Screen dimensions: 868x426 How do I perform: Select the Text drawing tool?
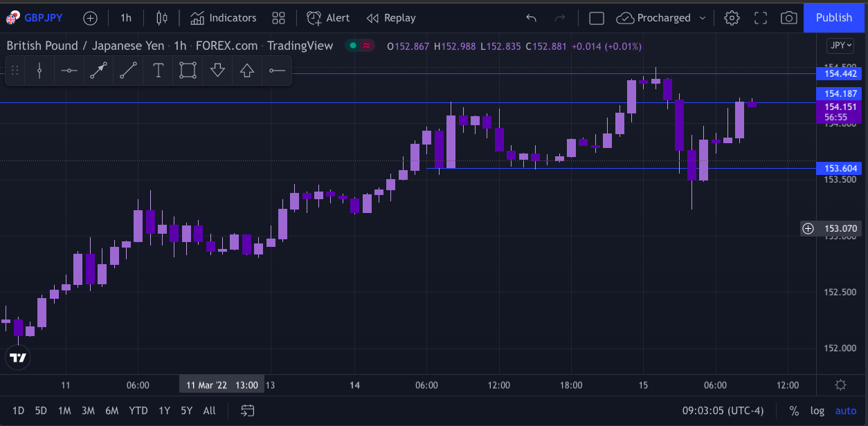coord(158,70)
